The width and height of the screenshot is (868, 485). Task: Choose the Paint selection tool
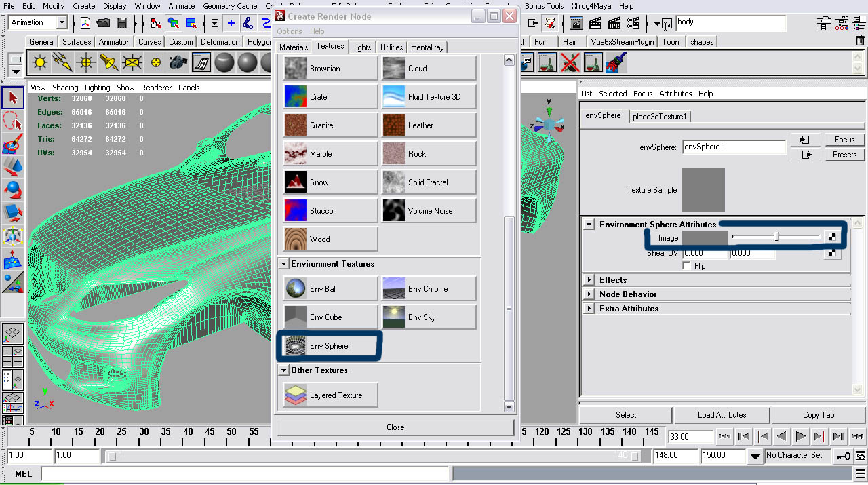click(x=12, y=144)
